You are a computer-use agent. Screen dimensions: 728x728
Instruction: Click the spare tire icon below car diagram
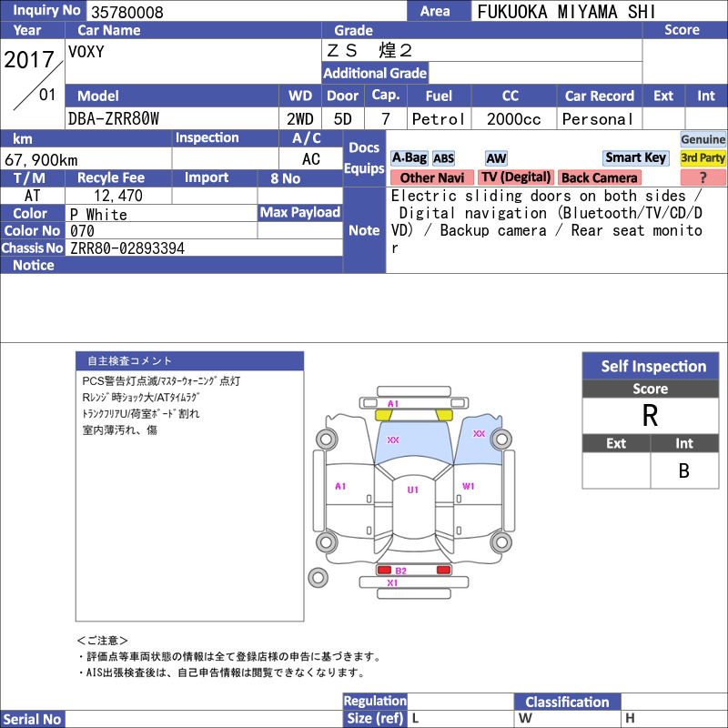click(318, 577)
